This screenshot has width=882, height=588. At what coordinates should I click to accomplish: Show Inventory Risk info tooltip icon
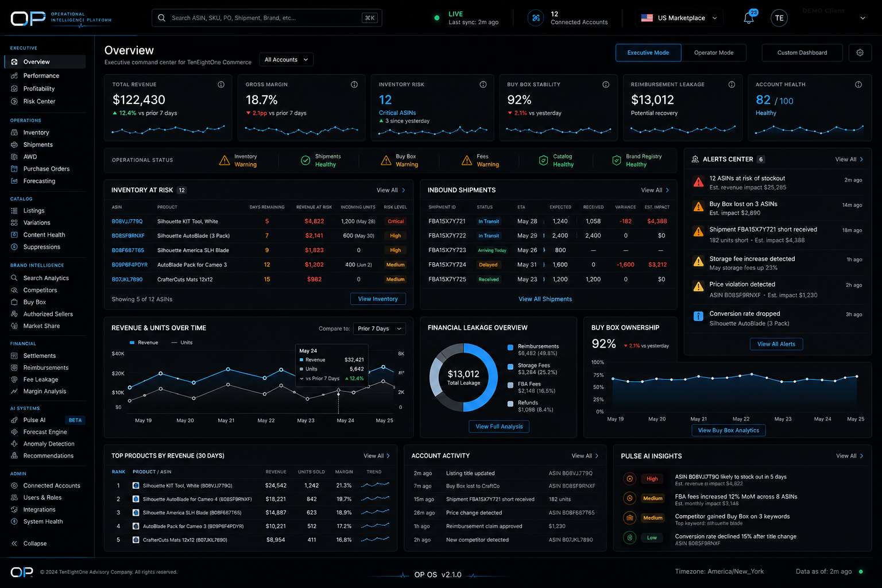tap(483, 84)
